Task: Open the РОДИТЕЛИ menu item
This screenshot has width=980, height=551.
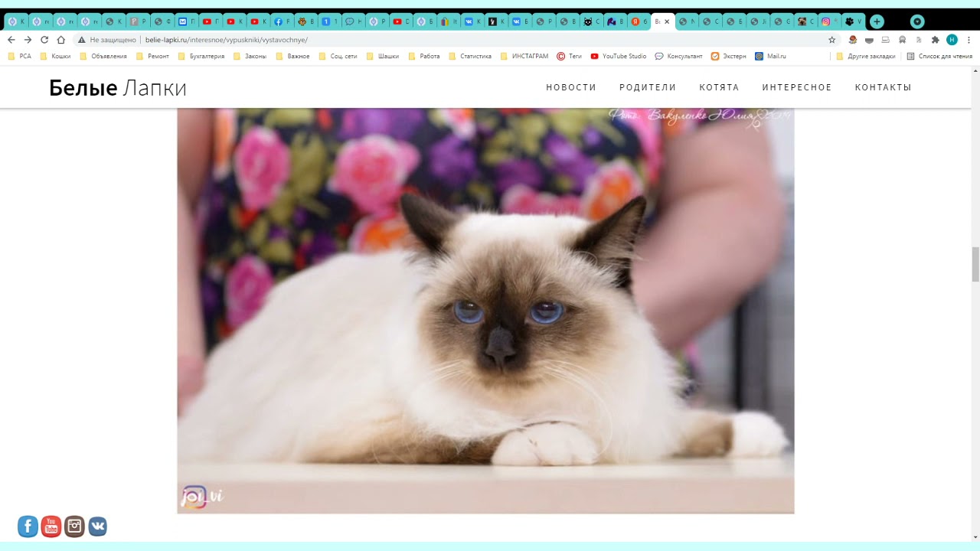Action: (x=648, y=87)
